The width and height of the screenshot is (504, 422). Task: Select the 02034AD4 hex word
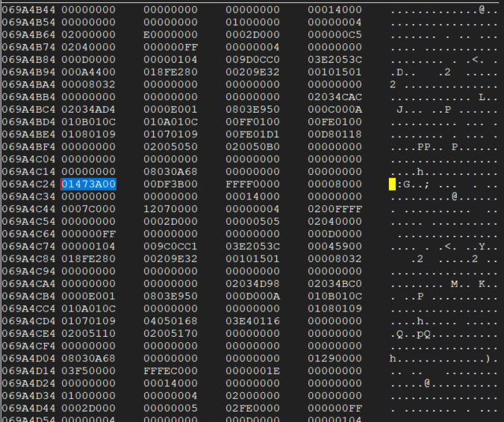tap(88, 109)
